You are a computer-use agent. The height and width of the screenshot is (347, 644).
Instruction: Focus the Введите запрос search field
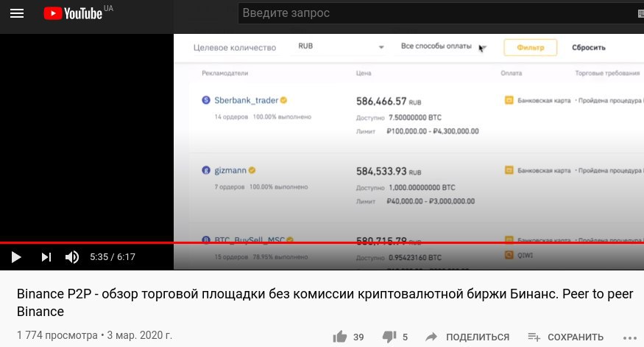pyautogui.click(x=436, y=13)
